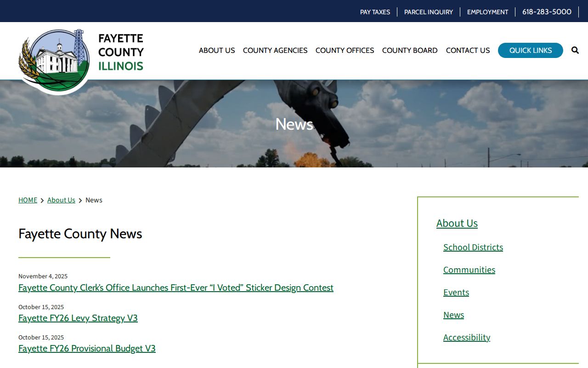Open the About Us main menu

point(217,50)
